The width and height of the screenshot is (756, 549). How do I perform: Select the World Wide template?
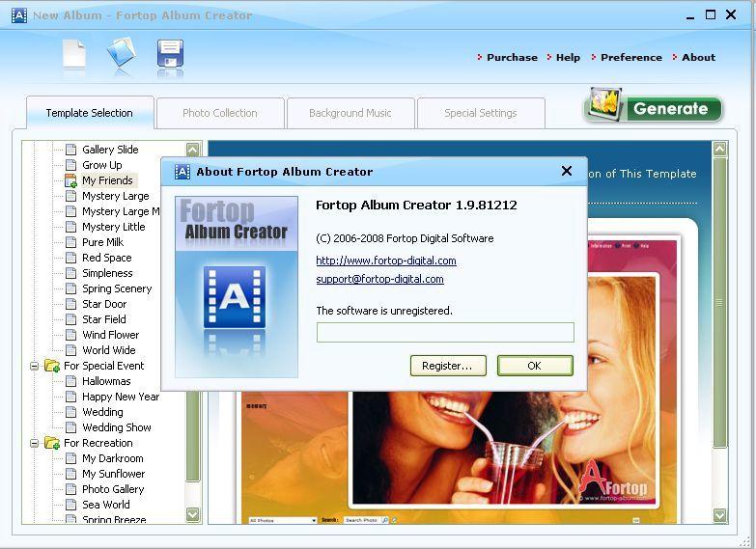click(109, 350)
